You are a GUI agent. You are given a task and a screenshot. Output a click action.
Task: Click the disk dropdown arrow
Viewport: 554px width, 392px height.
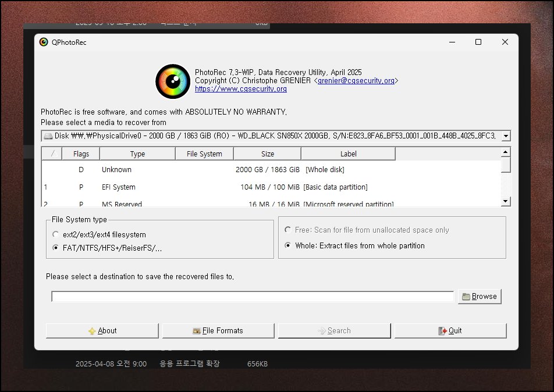[506, 136]
